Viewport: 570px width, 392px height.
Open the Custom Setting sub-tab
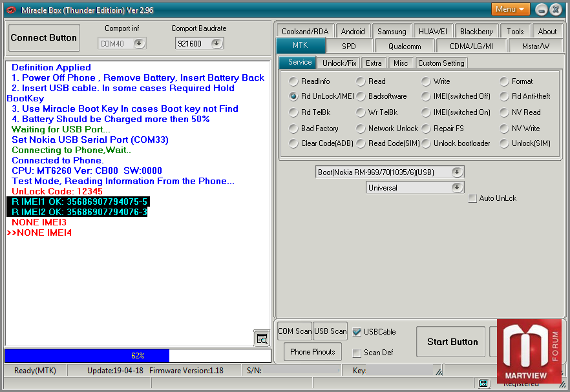coord(441,63)
